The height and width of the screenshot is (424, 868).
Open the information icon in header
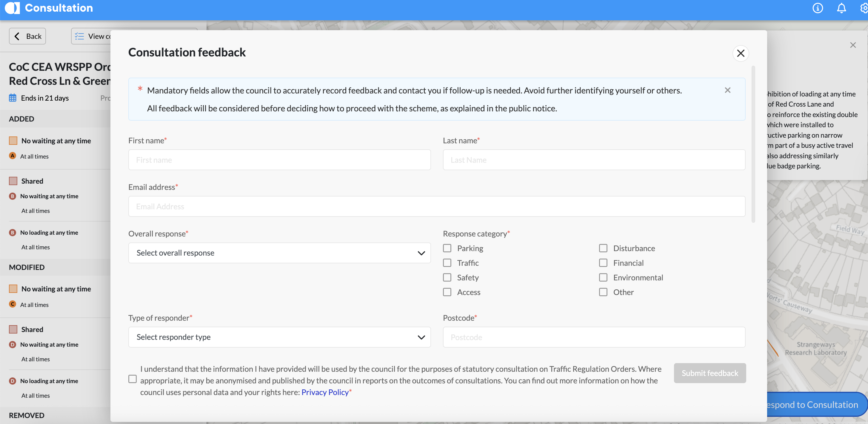coord(818,8)
